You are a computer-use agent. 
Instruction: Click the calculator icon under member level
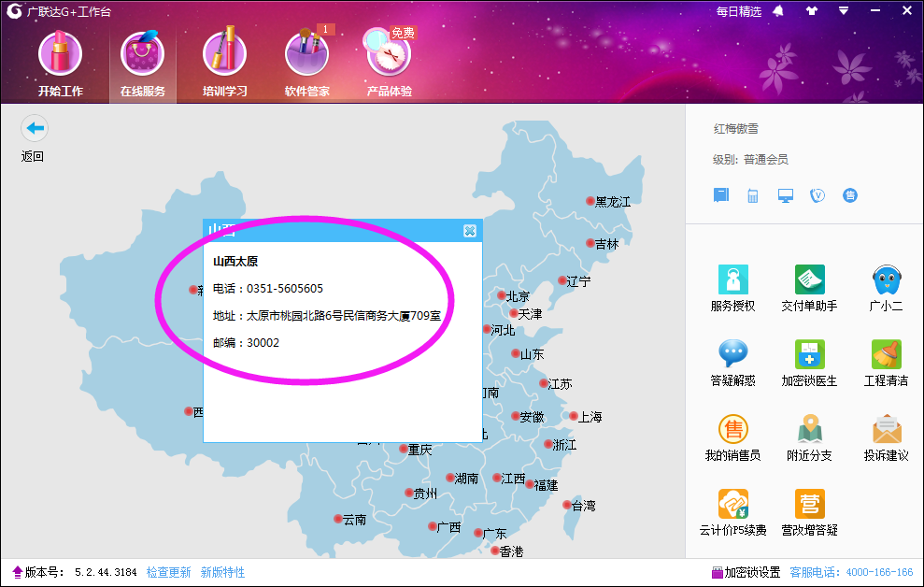(752, 195)
